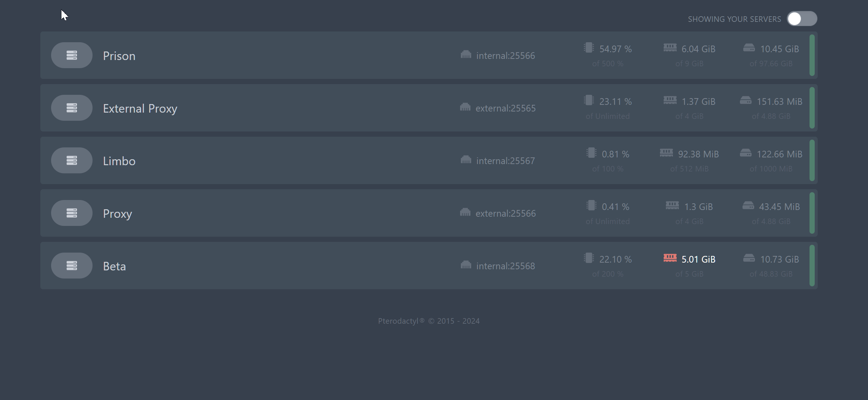
Task: Click the Limbo server icon
Action: 71,160
